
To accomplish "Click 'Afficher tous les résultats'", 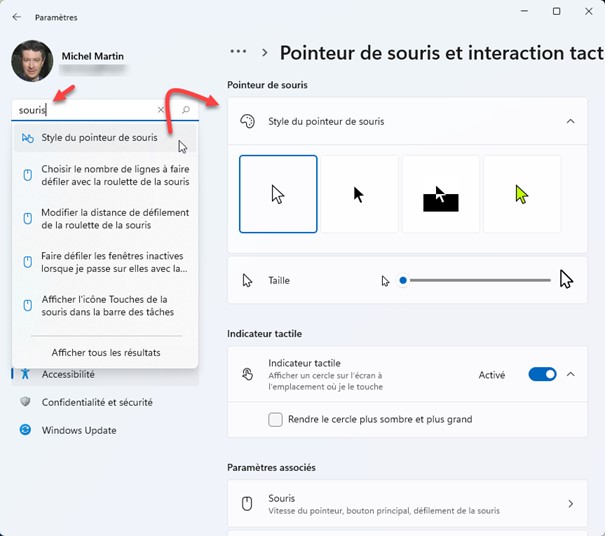I will (106, 352).
